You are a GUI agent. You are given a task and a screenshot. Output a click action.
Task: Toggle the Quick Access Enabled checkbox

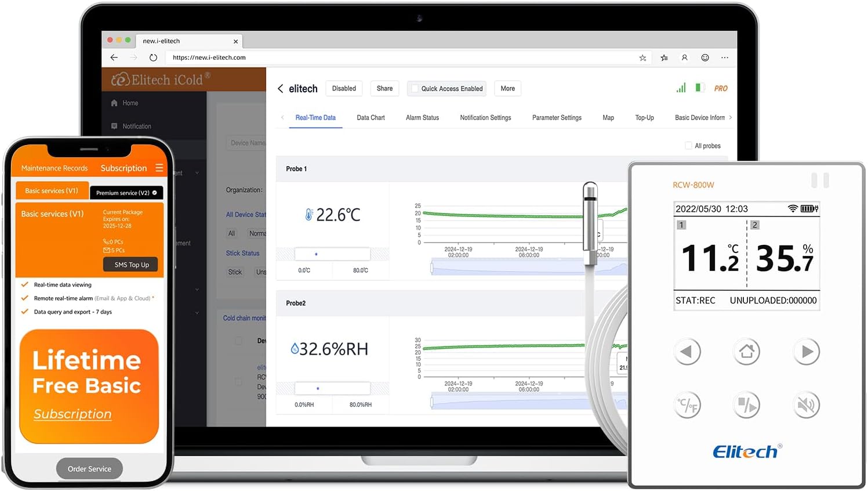(415, 88)
